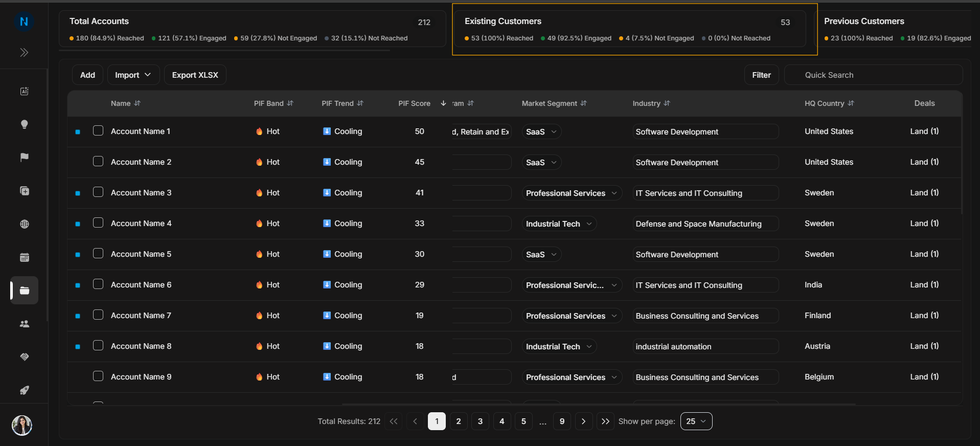Image resolution: width=980 pixels, height=446 pixels.
Task: Open the user profile avatar
Action: 22,425
